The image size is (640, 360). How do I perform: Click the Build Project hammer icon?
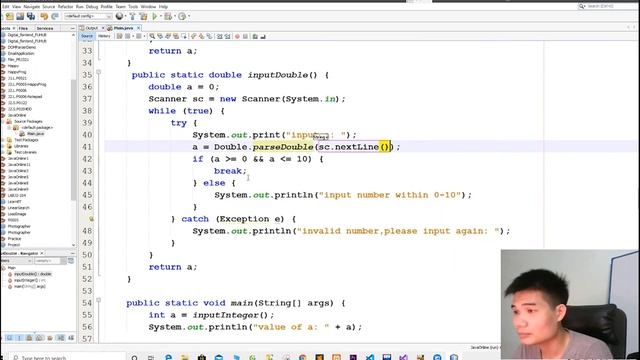[133, 16]
